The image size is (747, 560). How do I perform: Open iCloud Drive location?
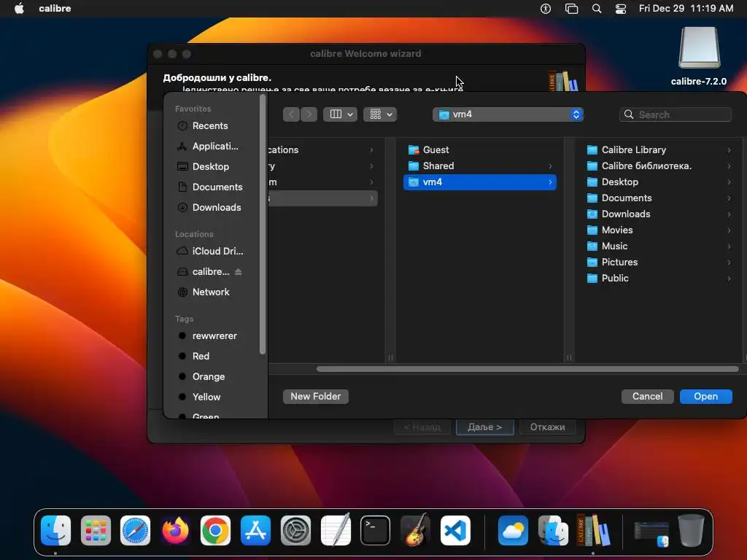click(x=209, y=251)
